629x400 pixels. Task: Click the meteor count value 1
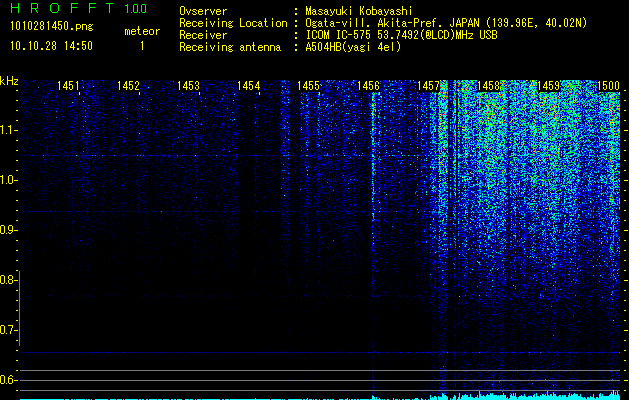tap(142, 46)
